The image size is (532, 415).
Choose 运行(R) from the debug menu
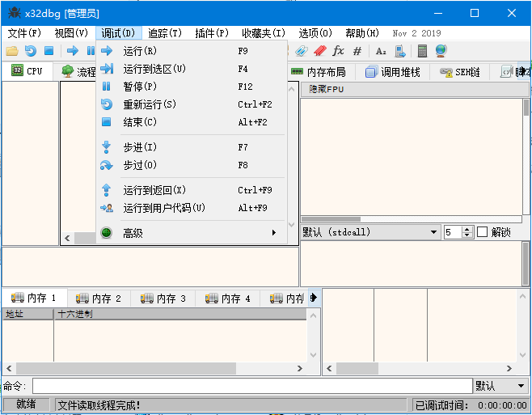click(192, 51)
